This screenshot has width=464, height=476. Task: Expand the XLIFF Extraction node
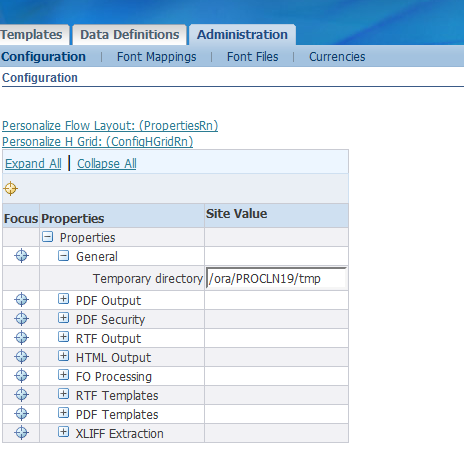coord(63,432)
